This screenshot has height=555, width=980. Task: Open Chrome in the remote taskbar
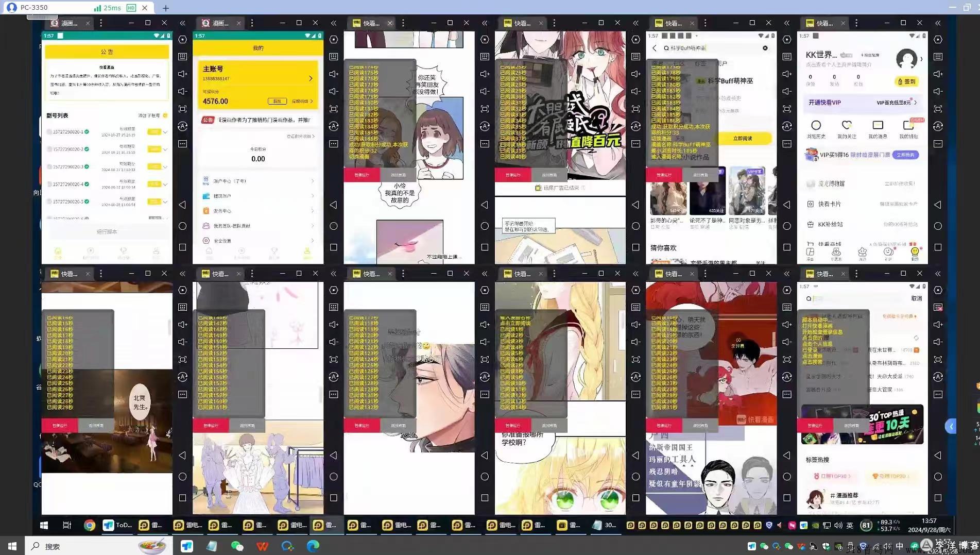click(90, 525)
